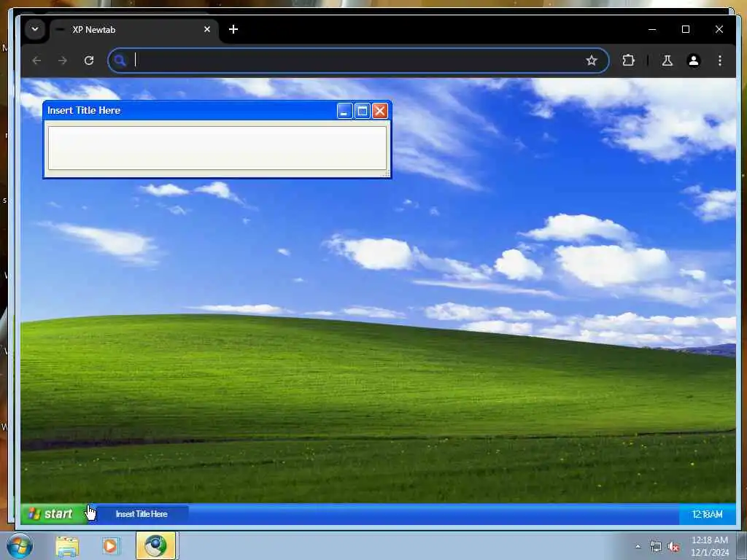This screenshot has width=747, height=560.
Task: Focus the browser address bar
Action: coord(358,61)
